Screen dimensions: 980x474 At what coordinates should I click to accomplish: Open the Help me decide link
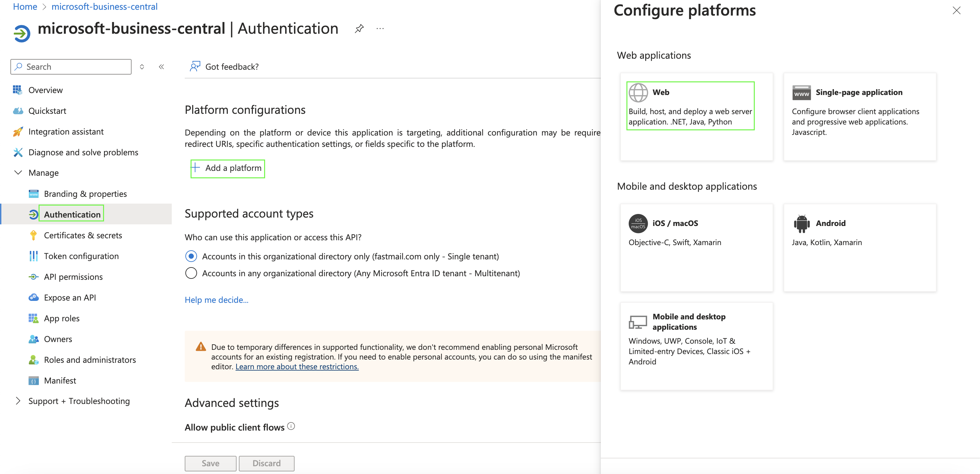pos(216,300)
